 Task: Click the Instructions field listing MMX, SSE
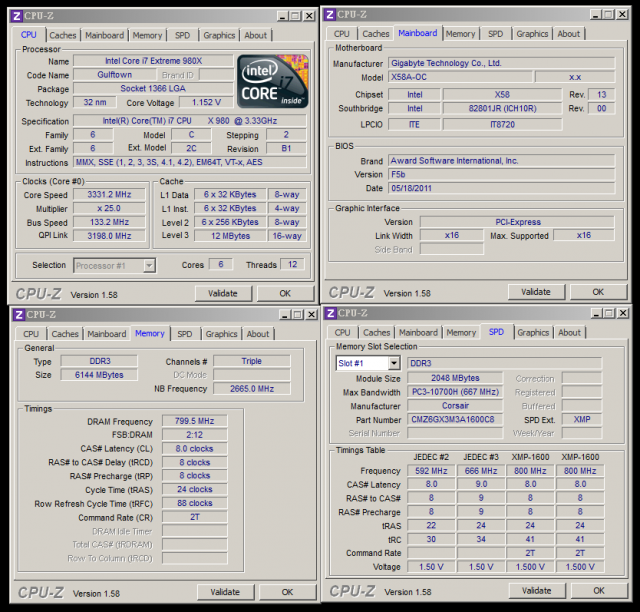point(190,162)
